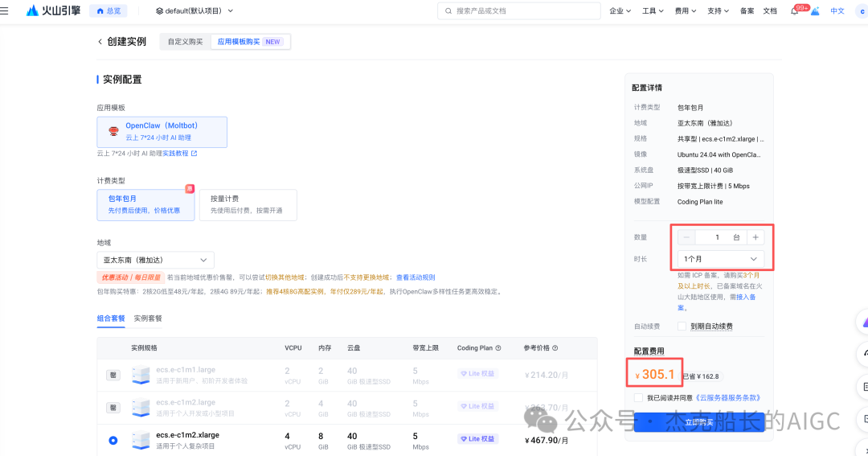868x456 pixels.
Task: Increase quantity with the plus button
Action: (755, 237)
